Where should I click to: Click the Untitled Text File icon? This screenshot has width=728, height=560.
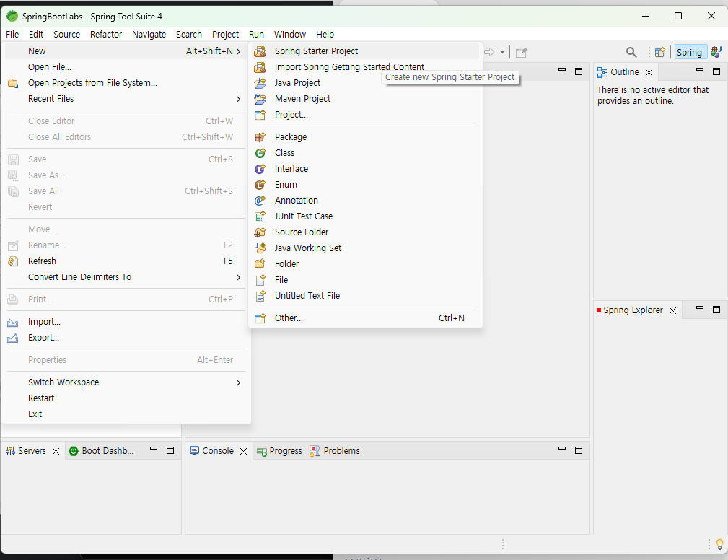point(260,296)
